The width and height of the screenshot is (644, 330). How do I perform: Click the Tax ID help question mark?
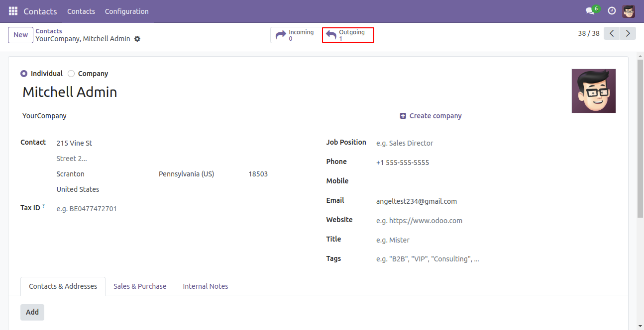(x=43, y=206)
